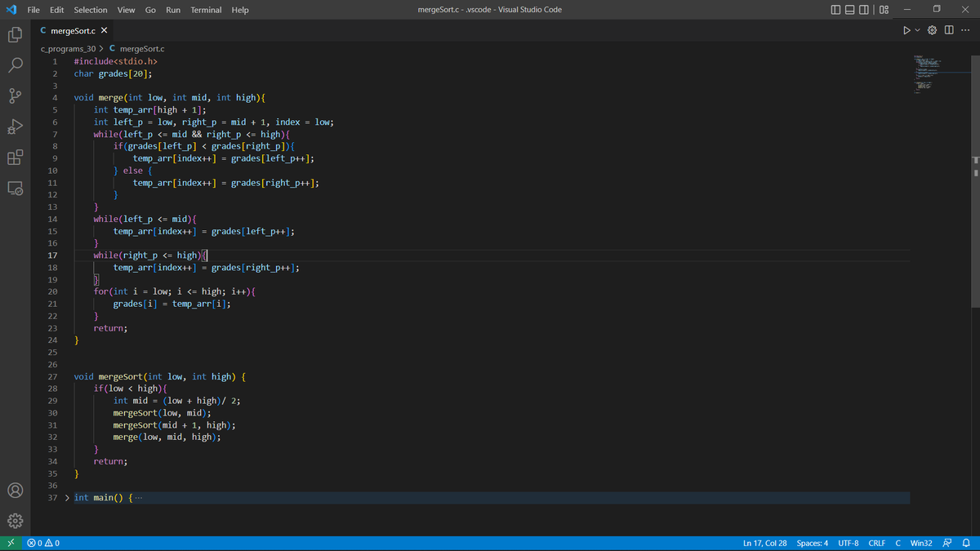980x551 pixels.
Task: Open the Run and Debug view
Action: pyautogui.click(x=15, y=127)
